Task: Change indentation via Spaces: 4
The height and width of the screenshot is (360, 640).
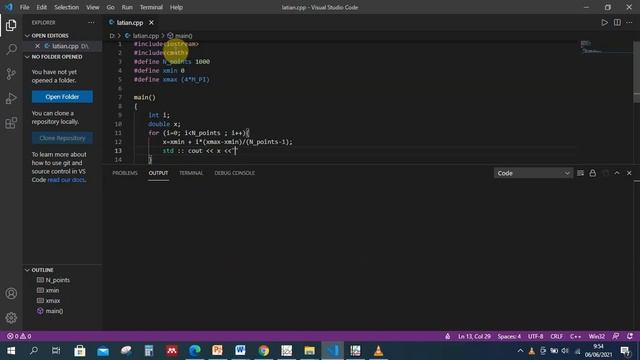Action: 509,336
